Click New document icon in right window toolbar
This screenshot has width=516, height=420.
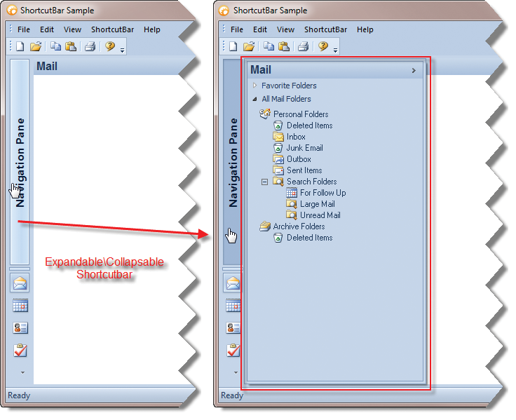(233, 46)
